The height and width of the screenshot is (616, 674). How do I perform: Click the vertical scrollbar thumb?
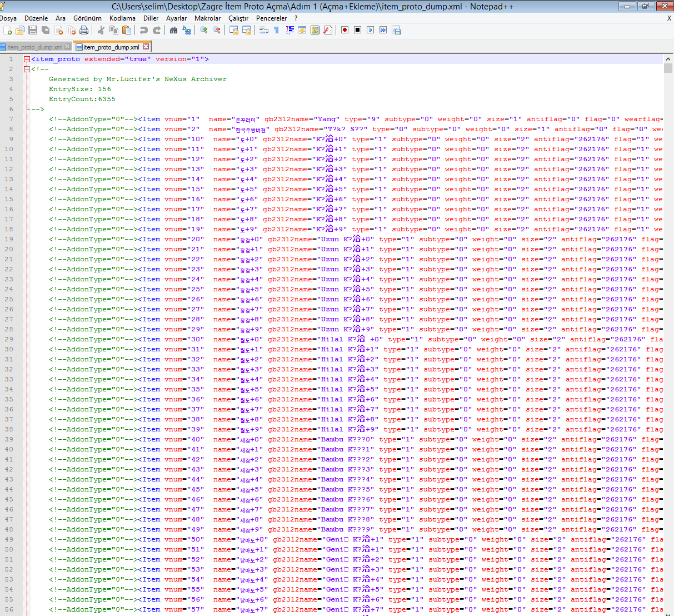point(668,68)
